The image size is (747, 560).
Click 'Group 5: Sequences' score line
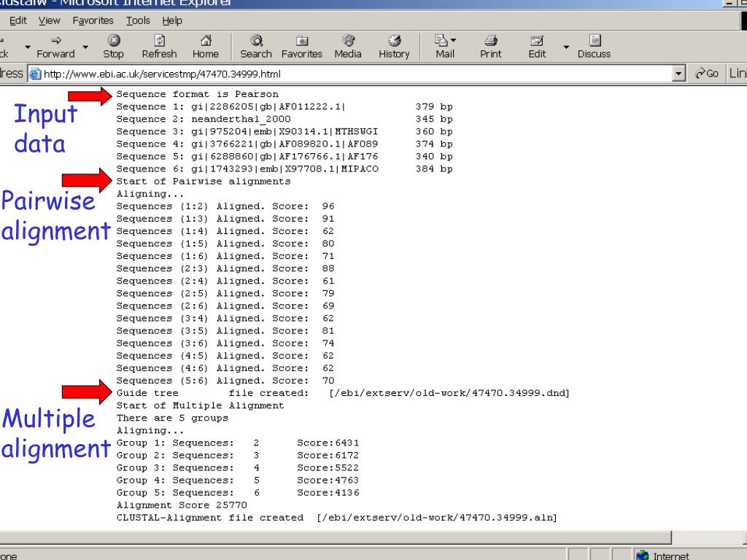pos(238,492)
